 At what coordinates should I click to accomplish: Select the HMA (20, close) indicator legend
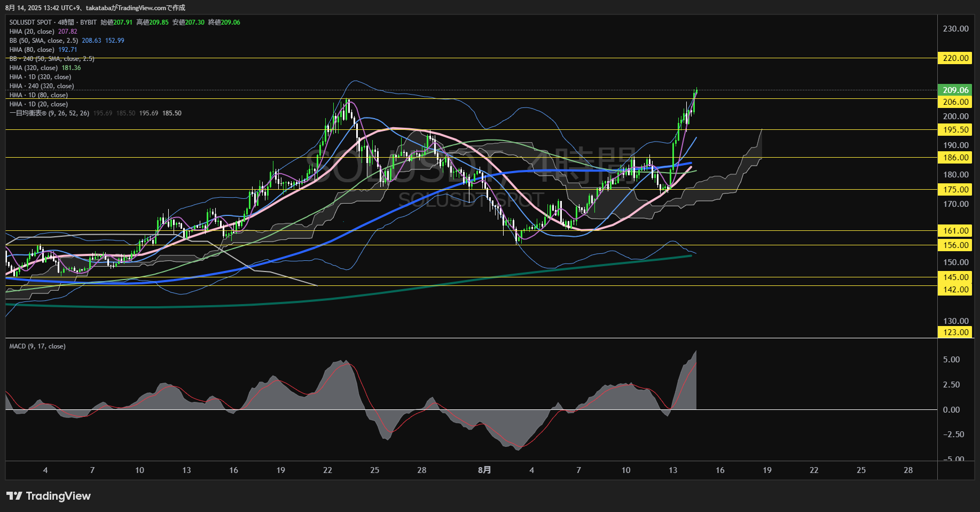pos(43,32)
